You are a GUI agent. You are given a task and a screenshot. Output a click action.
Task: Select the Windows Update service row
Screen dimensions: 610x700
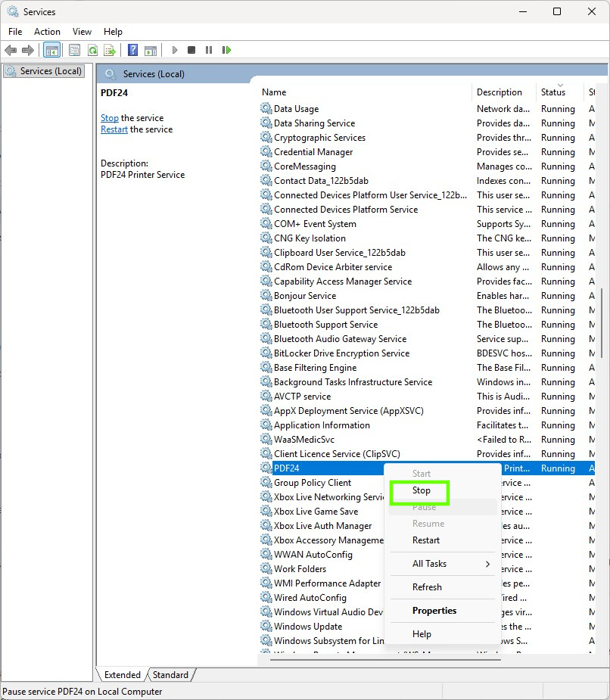tap(308, 627)
